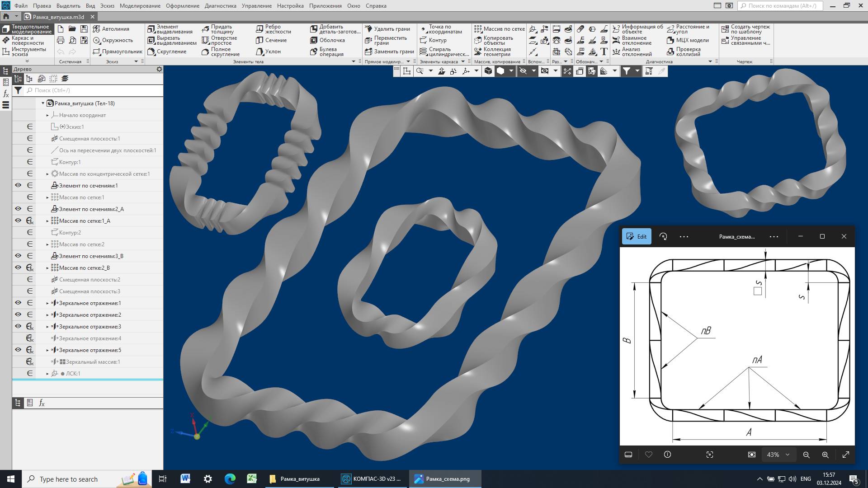Viewport: 868px width, 488px height.
Task: Select Точка по координатам tool
Action: coord(441,29)
